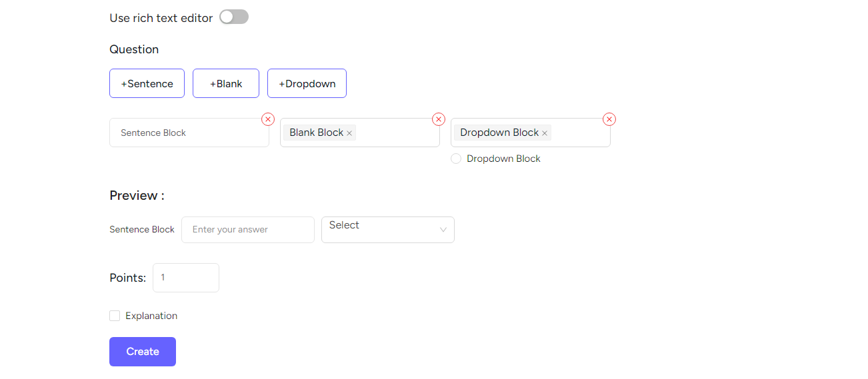Screen dimensions: 868x379
Task: Click the Points number input
Action: (186, 278)
